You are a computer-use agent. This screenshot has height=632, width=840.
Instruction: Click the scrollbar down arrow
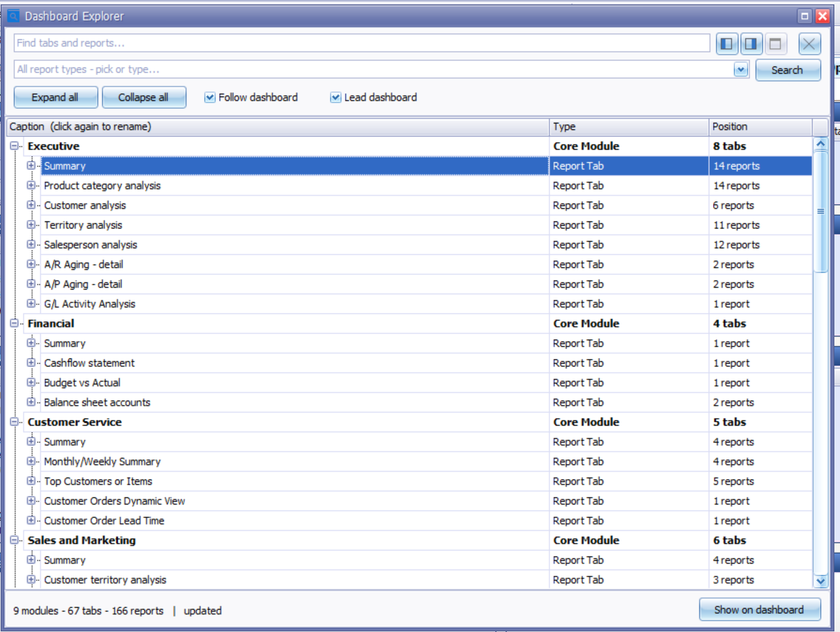pos(821,581)
